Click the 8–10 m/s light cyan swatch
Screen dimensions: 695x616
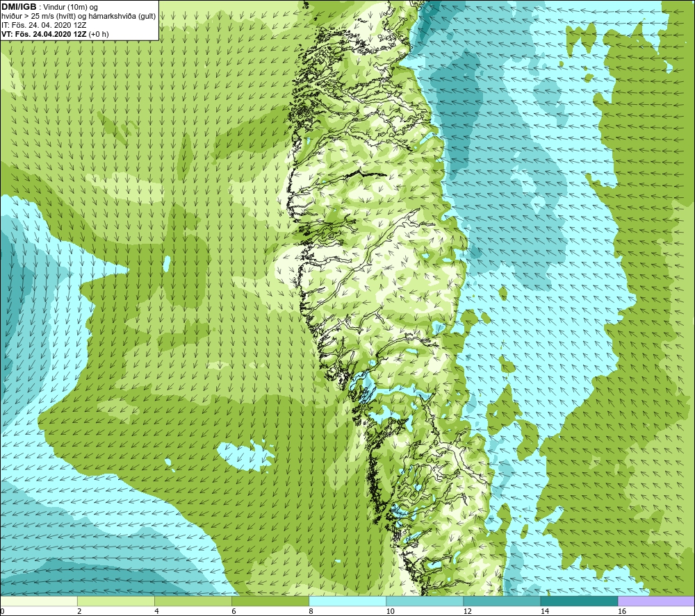(x=347, y=601)
